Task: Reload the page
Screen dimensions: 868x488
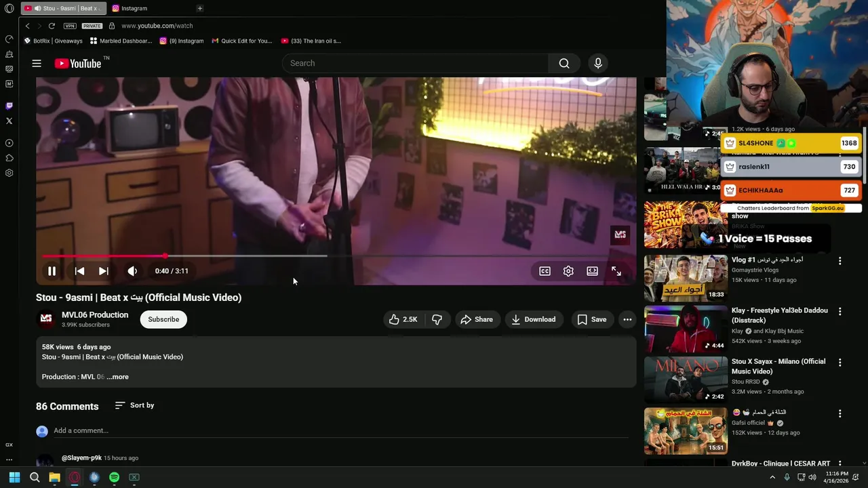Action: (x=52, y=26)
